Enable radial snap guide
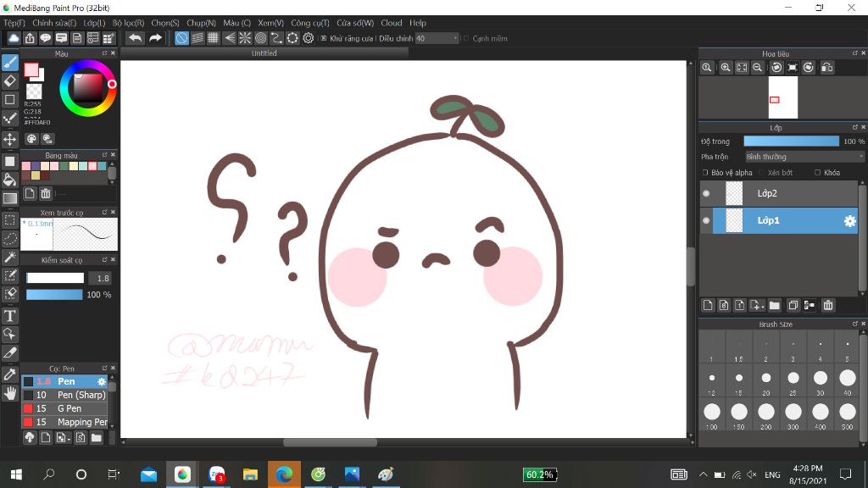Screen dimensions: 868x488 point(245,37)
